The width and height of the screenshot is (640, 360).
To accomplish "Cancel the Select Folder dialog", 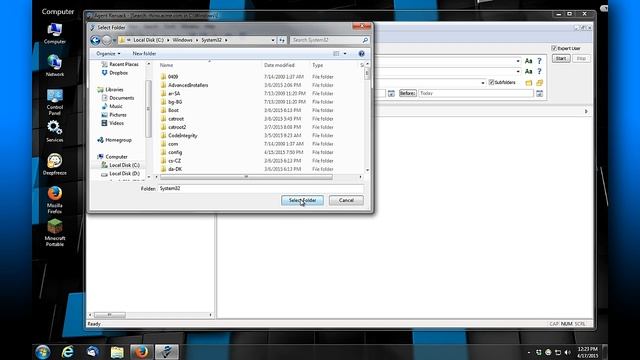I will click(x=346, y=200).
